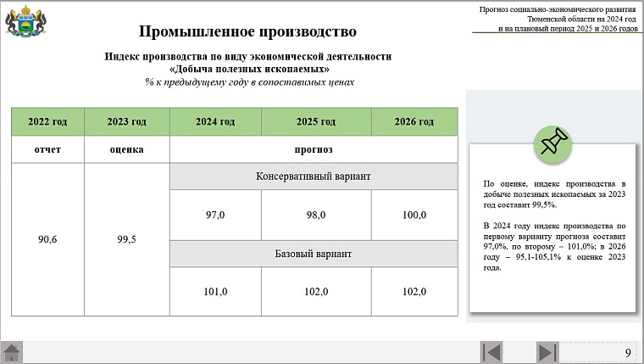
Task: Click the 'Прогноз социально-экономического развития' header text
Action: point(558,9)
